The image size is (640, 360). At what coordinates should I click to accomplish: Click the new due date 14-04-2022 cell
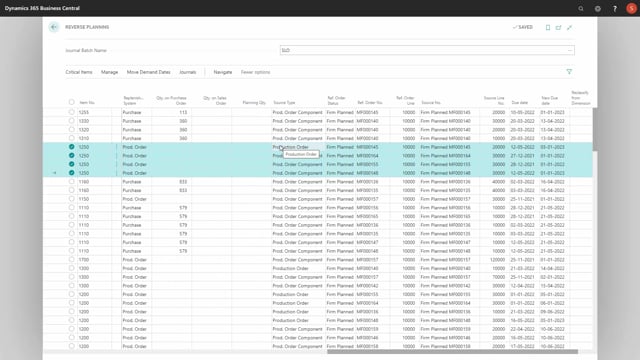click(553, 269)
